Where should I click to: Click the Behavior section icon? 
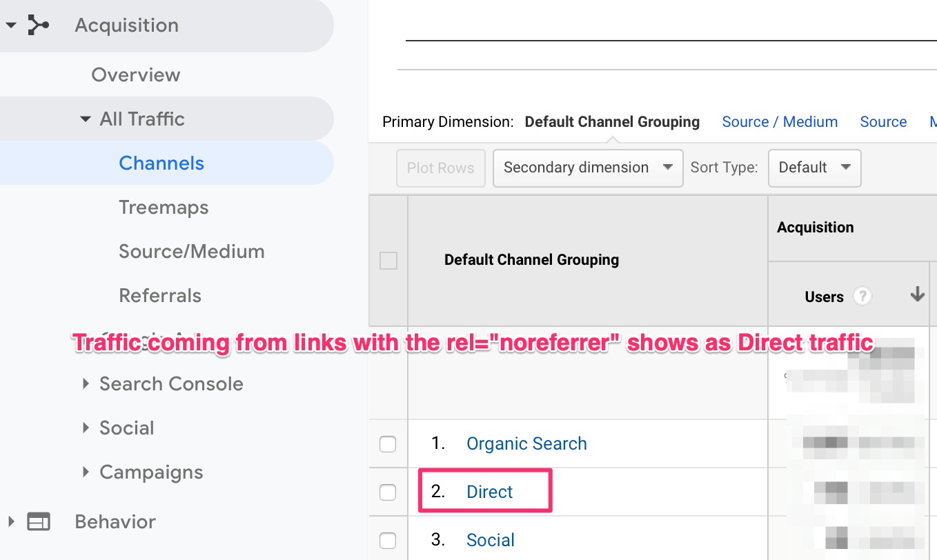(x=39, y=522)
